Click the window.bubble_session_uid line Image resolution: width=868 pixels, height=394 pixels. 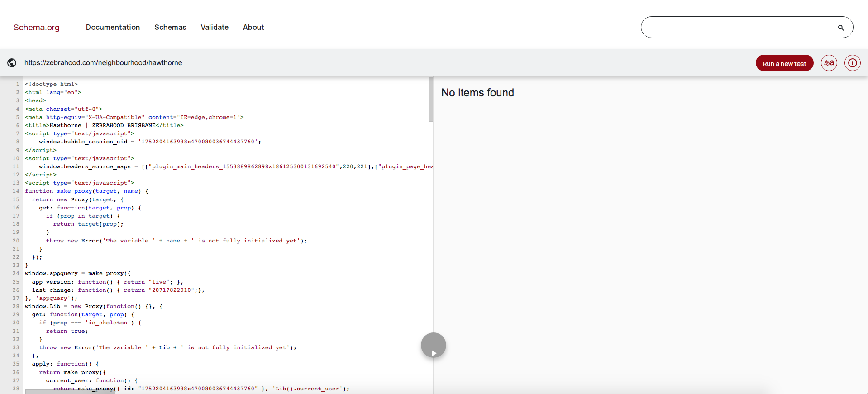(x=150, y=142)
